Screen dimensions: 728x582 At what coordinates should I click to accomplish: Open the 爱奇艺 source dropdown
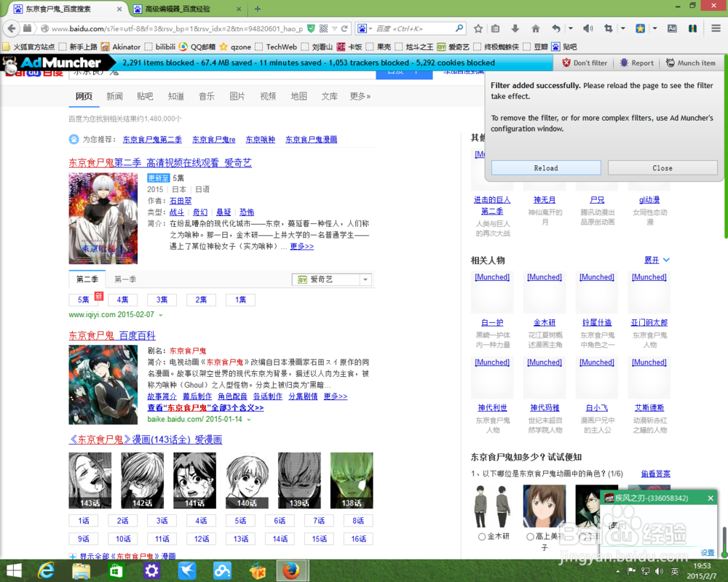(331, 279)
